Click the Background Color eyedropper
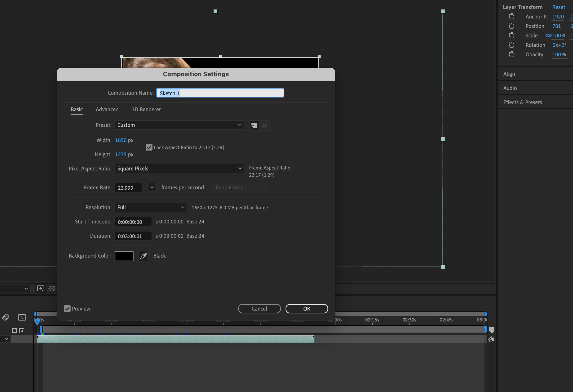 [143, 256]
